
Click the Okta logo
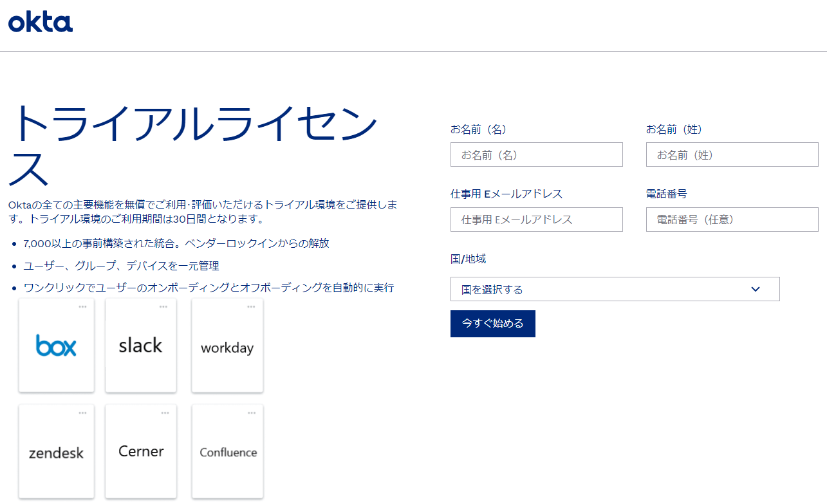(x=41, y=22)
